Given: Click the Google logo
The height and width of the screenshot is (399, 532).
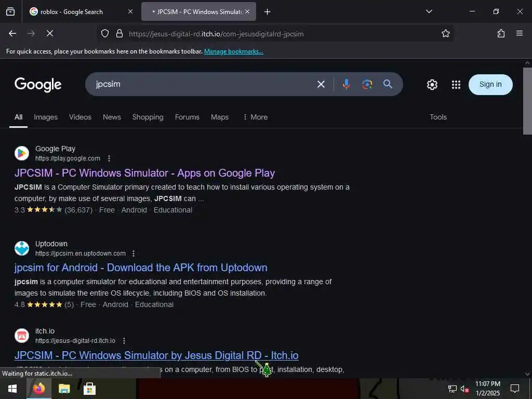Looking at the screenshot, I should point(38,85).
